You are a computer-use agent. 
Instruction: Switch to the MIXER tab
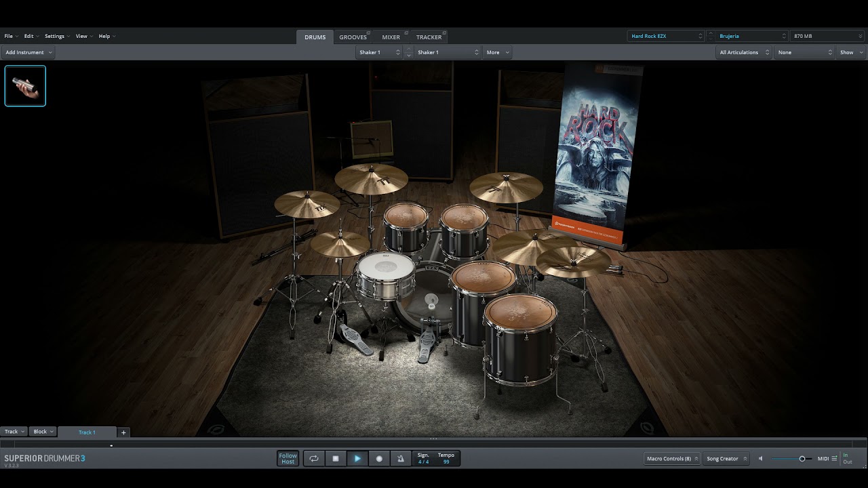pos(391,37)
